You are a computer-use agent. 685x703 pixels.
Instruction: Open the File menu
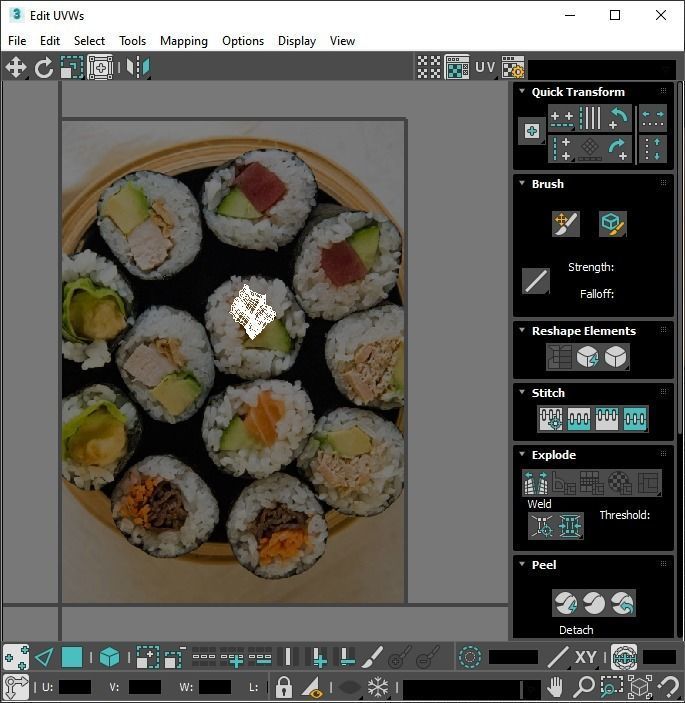click(x=17, y=41)
